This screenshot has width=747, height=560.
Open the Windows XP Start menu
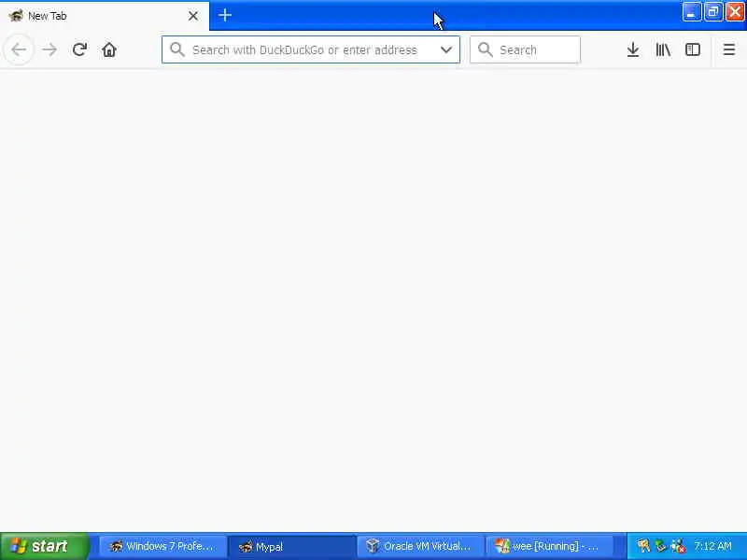[x=45, y=546]
